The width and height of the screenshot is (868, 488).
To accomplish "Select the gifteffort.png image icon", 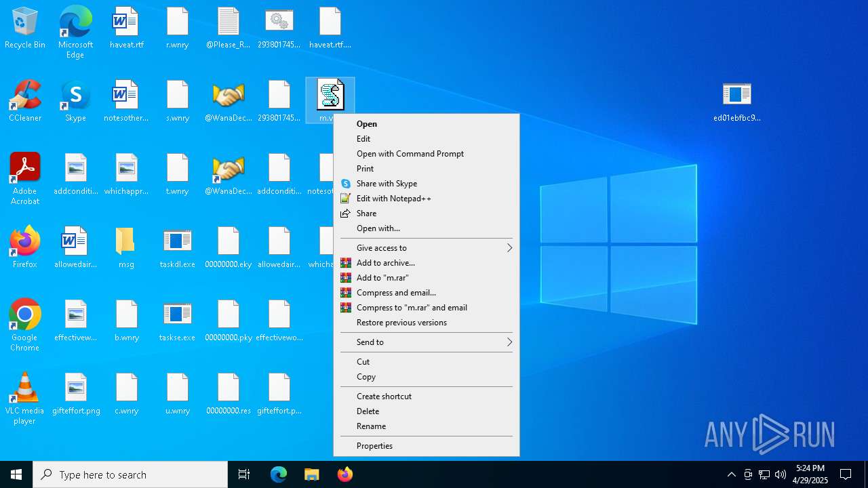I will point(75,394).
